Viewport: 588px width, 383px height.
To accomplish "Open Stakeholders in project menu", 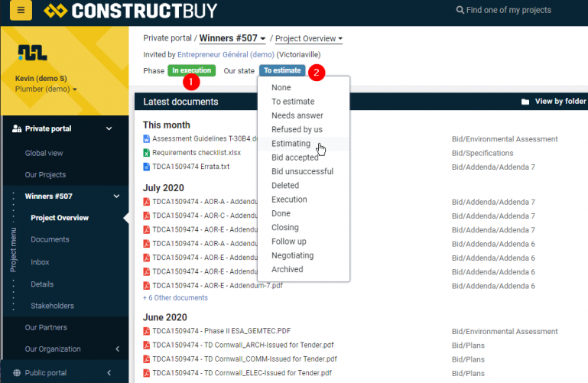I will 52,306.
